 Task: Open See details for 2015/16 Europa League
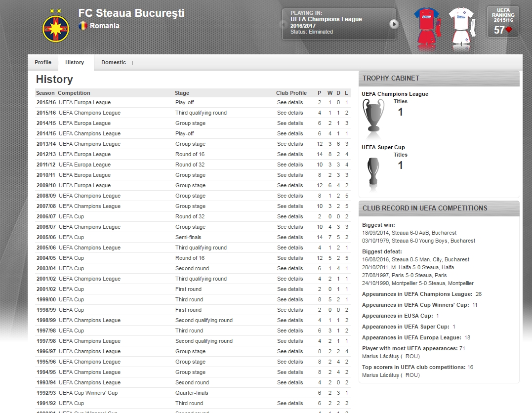click(x=290, y=102)
